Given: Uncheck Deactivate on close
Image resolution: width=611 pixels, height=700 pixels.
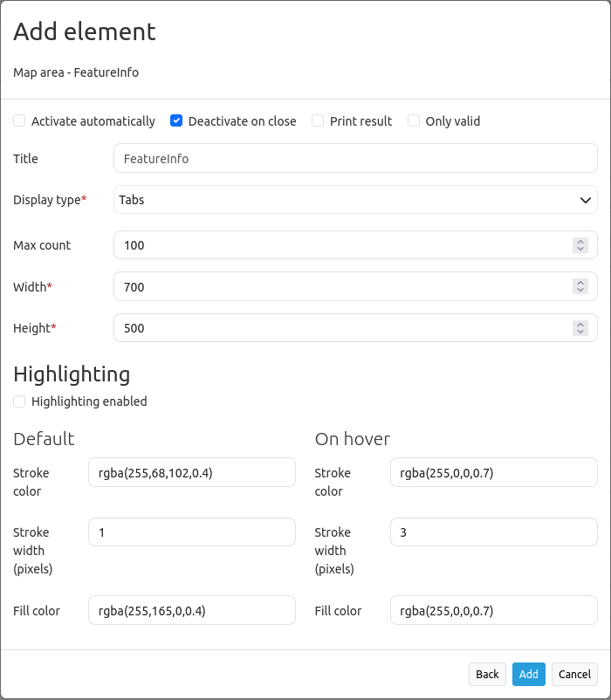Looking at the screenshot, I should tap(176, 121).
